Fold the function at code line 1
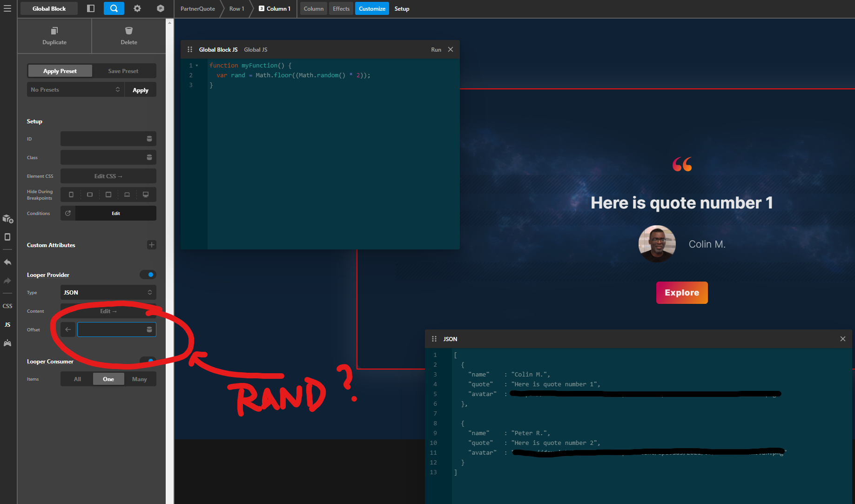Image resolution: width=855 pixels, height=504 pixels. point(197,66)
